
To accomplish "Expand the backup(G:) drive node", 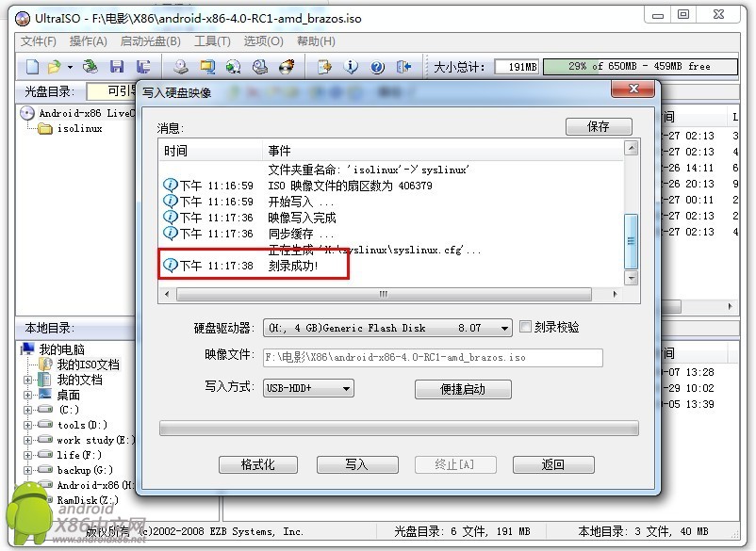I will 28,470.
